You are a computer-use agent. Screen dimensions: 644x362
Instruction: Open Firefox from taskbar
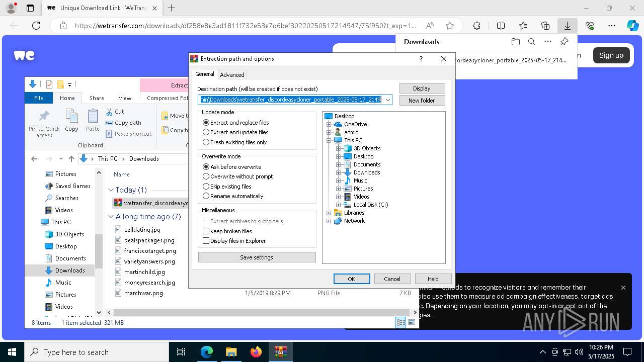point(256,352)
